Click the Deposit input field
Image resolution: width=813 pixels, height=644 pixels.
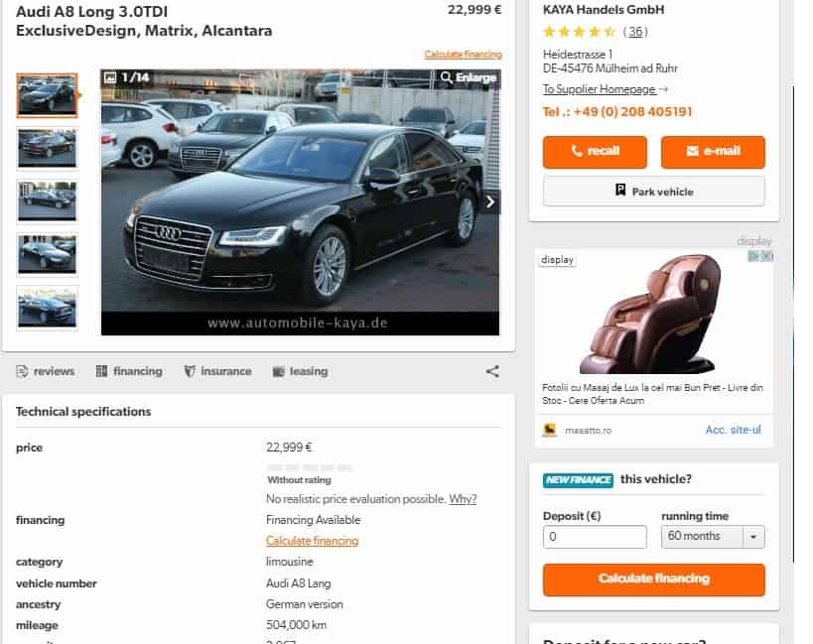click(595, 536)
